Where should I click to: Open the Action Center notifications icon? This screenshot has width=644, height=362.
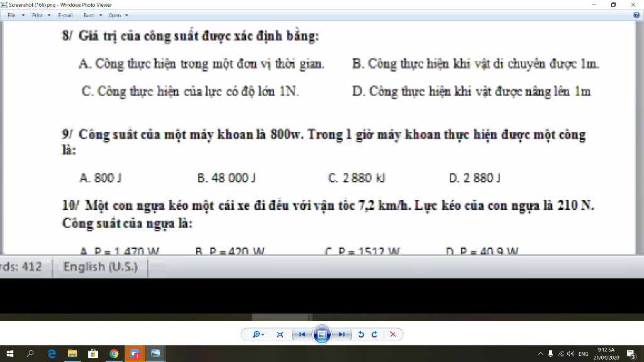coord(631,353)
